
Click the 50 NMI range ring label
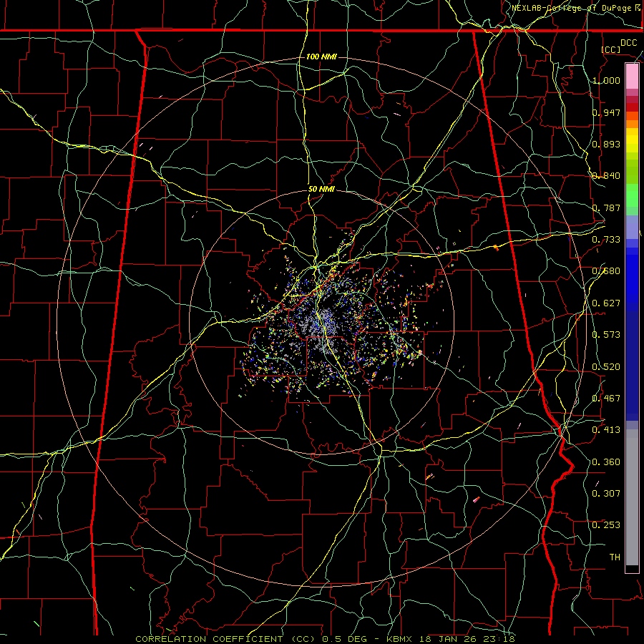321,189
